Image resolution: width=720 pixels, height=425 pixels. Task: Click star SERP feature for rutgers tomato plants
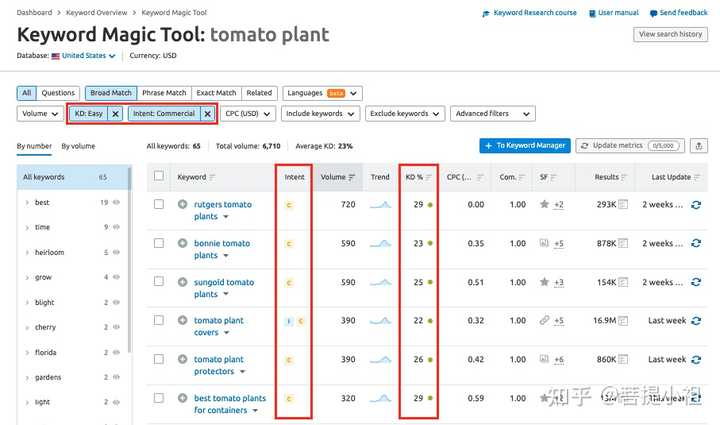(x=544, y=204)
